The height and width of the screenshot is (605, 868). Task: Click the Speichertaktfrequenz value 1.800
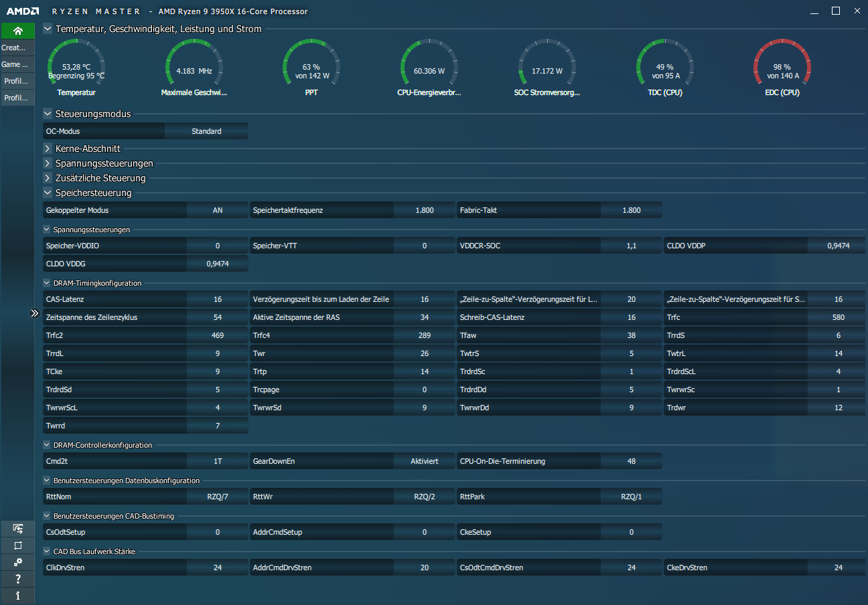425,210
